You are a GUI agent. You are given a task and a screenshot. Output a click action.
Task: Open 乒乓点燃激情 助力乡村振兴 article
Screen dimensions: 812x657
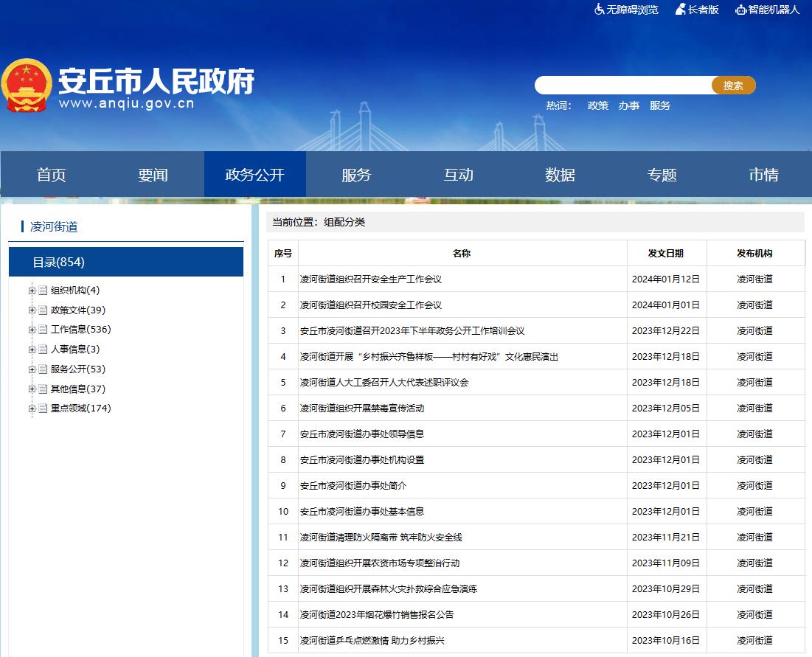pos(372,641)
